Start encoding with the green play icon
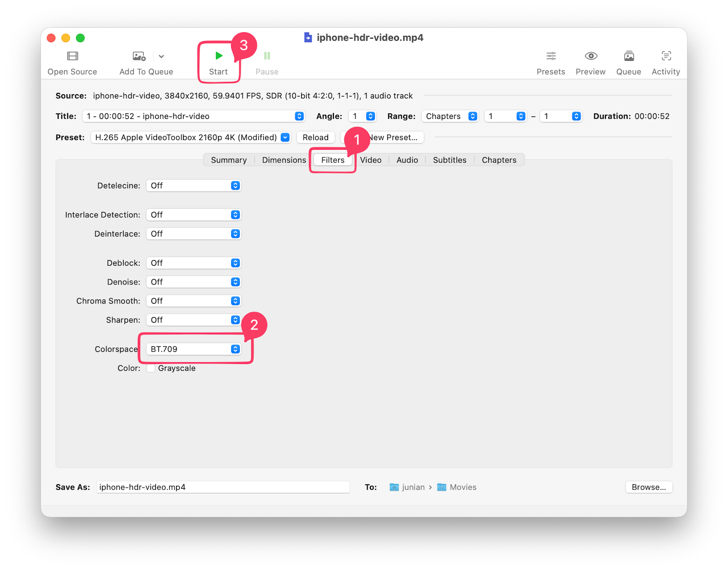Viewport: 728px width, 571px height. [x=219, y=56]
